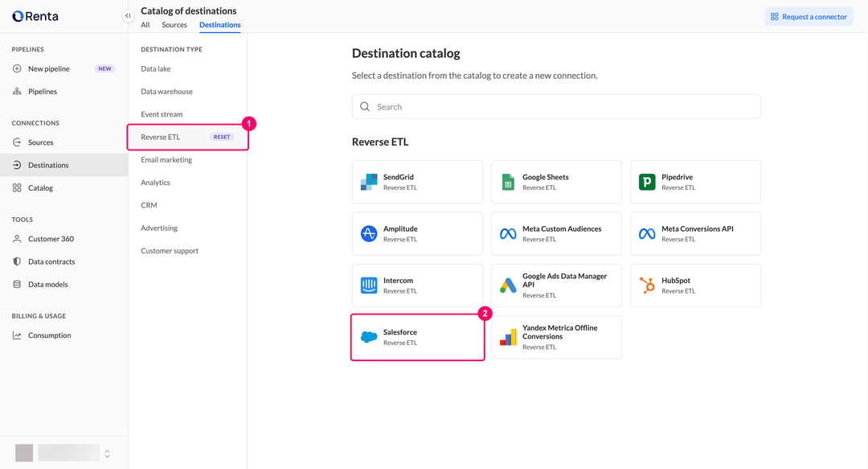Switch to the Sources tab
Viewport: 868px width, 469px height.
tap(174, 25)
